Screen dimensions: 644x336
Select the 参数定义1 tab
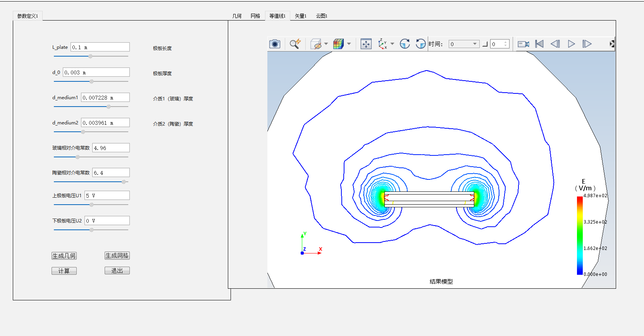[28, 16]
